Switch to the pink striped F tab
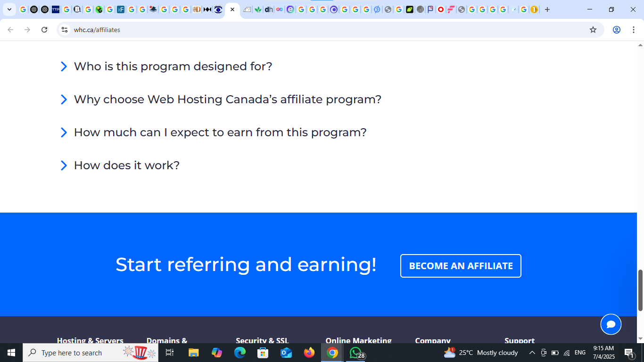The image size is (644, 362). click(x=451, y=9)
